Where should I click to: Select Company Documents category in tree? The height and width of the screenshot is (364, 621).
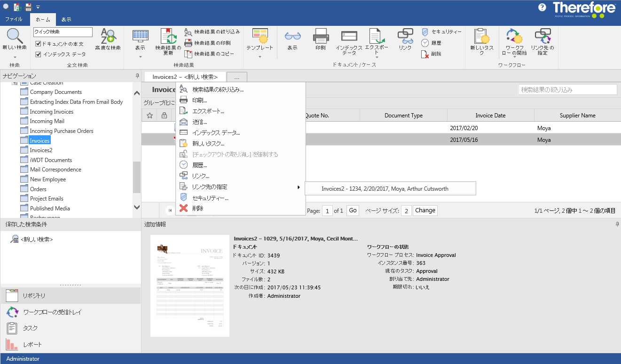[x=55, y=92]
